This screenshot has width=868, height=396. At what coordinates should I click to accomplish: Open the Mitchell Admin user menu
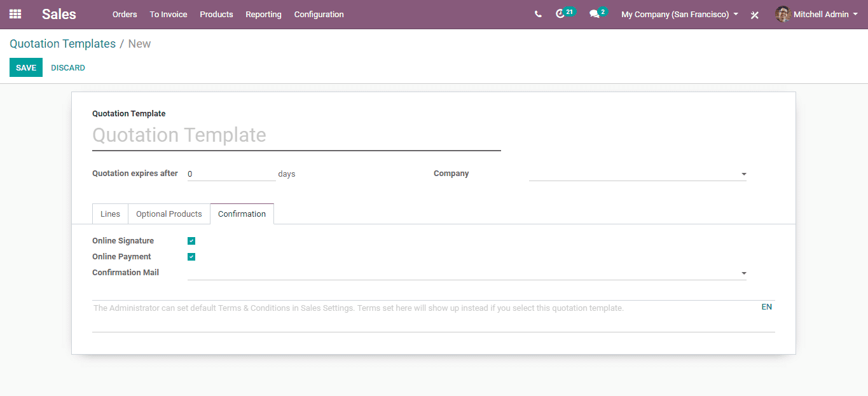(x=817, y=14)
